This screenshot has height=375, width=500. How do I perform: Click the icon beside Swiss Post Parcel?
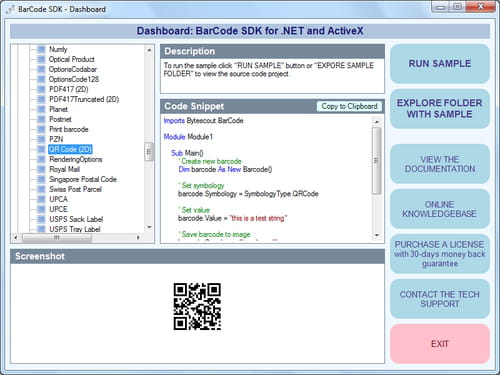click(x=41, y=189)
